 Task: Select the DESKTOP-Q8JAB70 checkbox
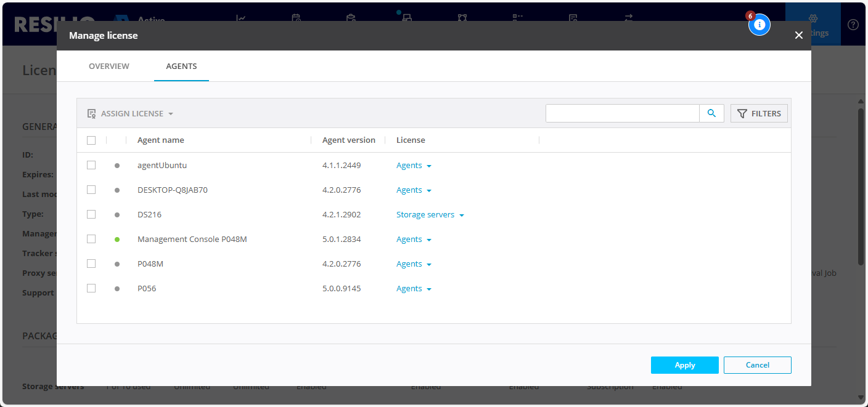[91, 190]
